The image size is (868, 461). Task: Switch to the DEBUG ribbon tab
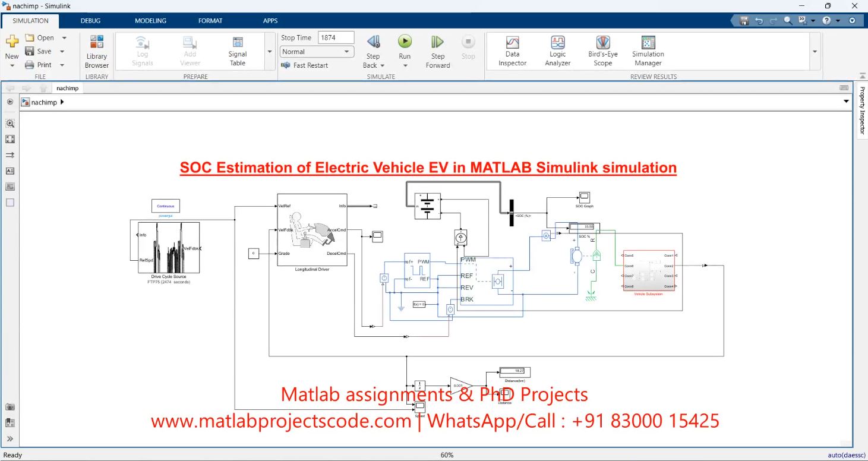[91, 21]
